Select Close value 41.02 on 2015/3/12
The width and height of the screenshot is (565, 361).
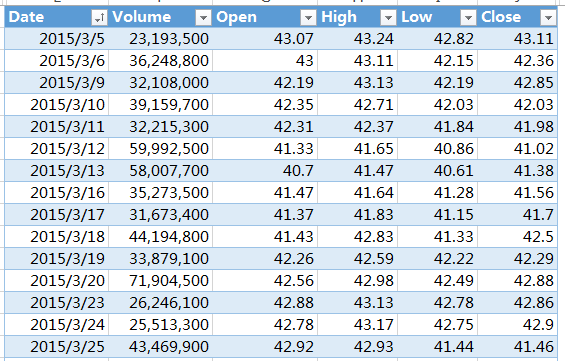point(517,148)
